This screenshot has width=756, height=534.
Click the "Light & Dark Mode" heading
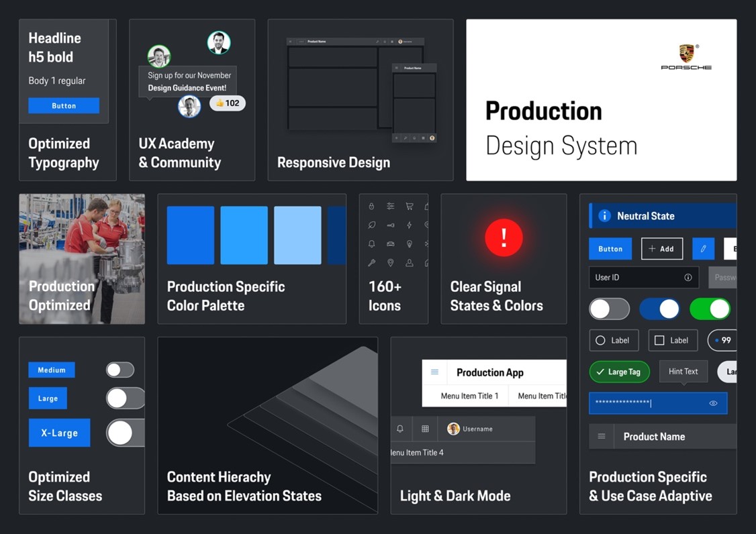tap(455, 496)
